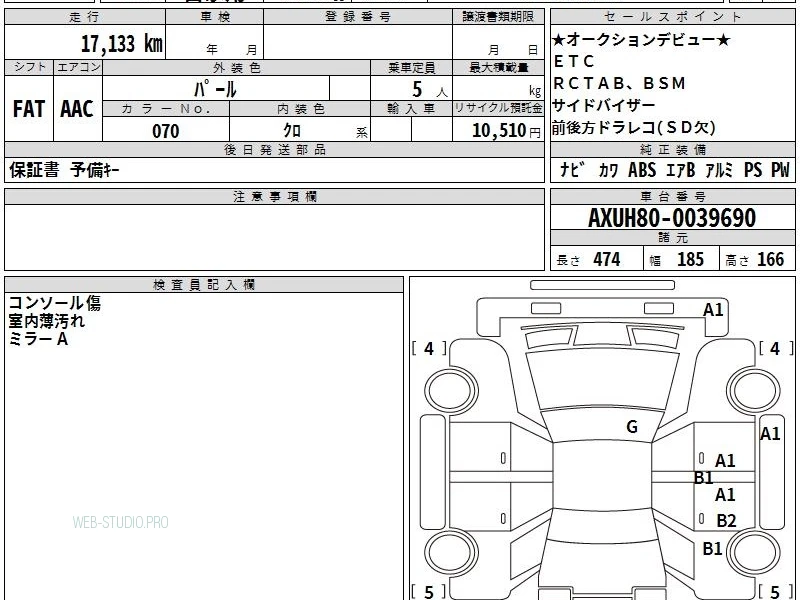Click the 注意事項欄 header
This screenshot has height=600, width=800.
(274, 196)
